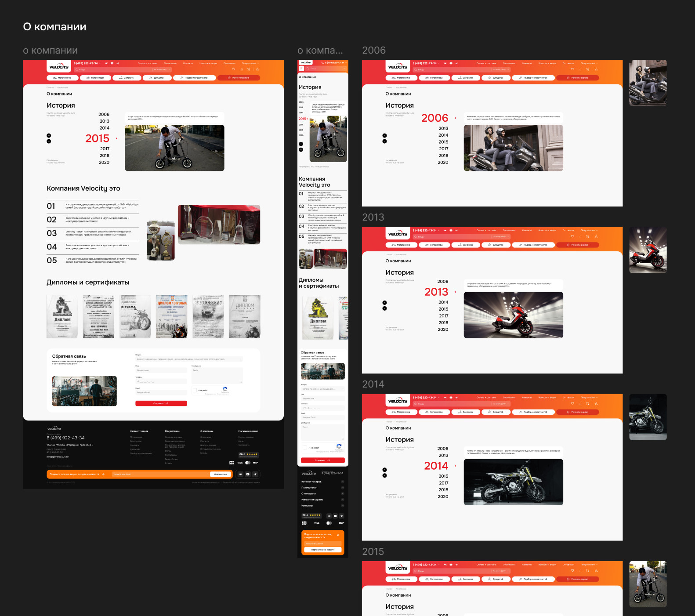695x616 pixels.
Task: Click the Telegram icon in the desktop footer
Action: coord(255,474)
